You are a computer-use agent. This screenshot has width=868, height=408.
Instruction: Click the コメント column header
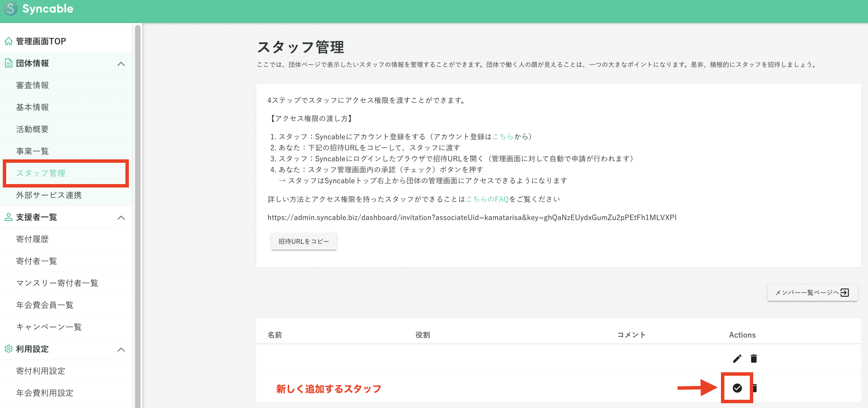[632, 335]
